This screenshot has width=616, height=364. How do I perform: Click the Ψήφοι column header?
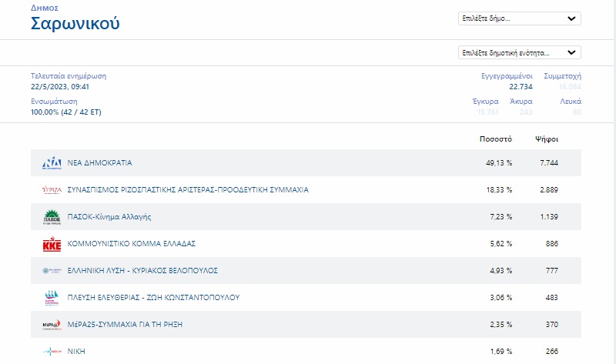point(547,139)
